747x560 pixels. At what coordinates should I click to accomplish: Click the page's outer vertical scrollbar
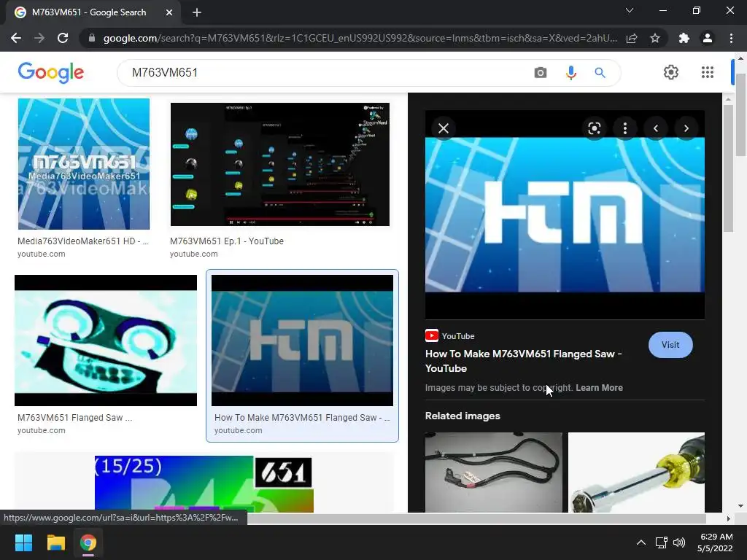[741, 114]
